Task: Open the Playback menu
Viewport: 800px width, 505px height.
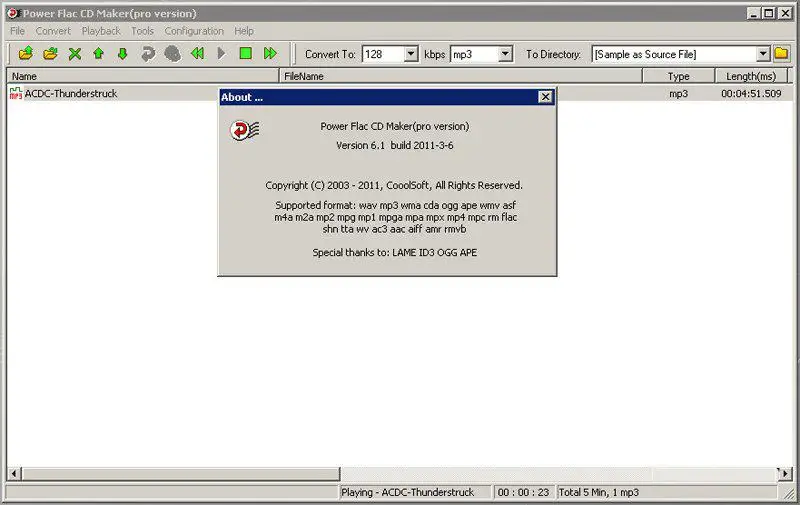Action: (101, 31)
